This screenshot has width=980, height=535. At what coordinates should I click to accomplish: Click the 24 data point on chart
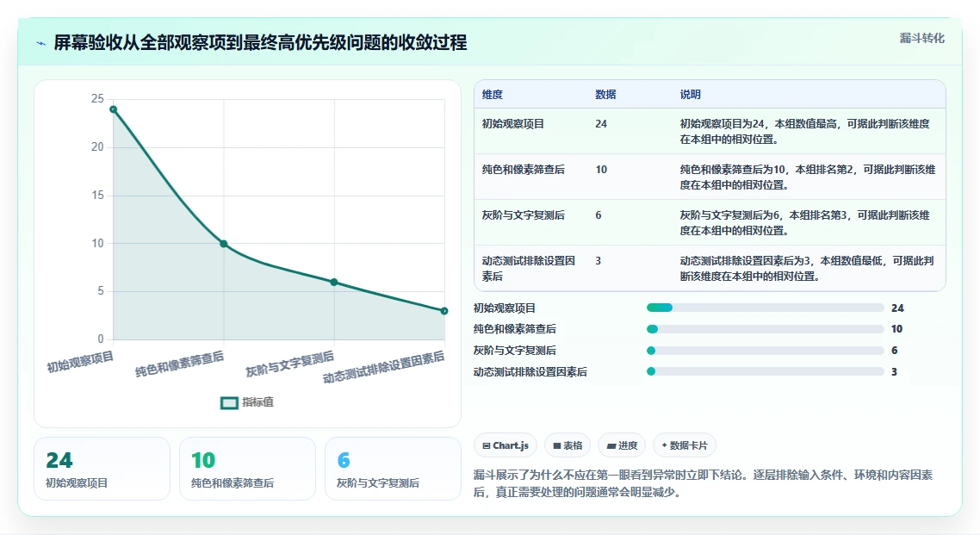tap(113, 109)
